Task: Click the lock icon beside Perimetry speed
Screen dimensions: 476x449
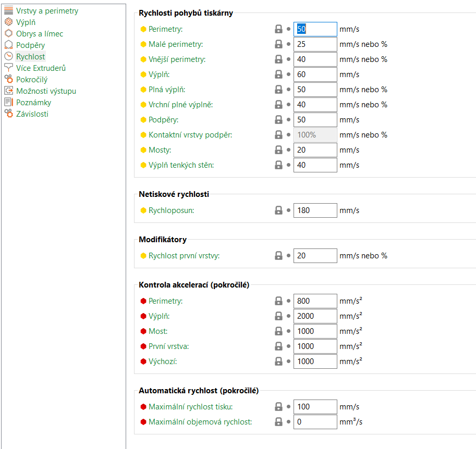Action: coord(278,29)
